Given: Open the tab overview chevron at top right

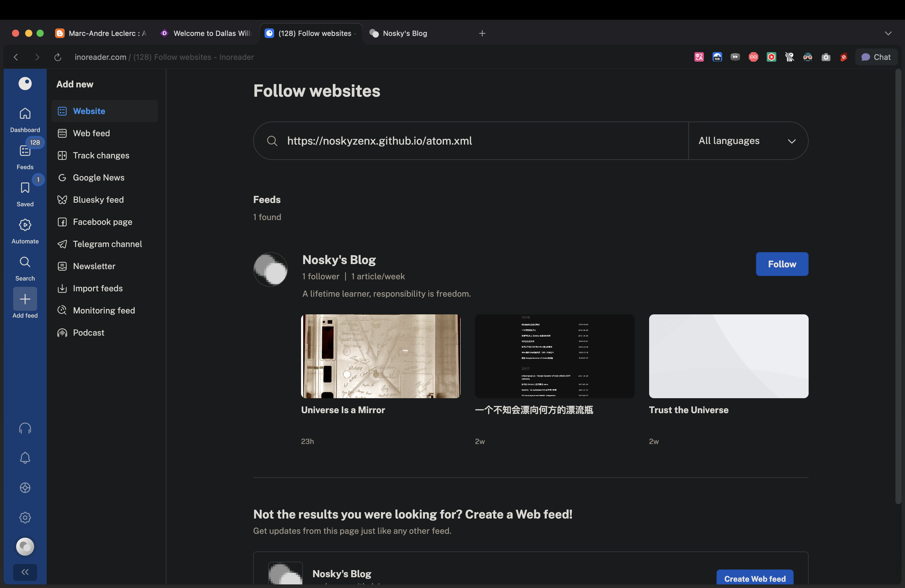Looking at the screenshot, I should [x=888, y=33].
